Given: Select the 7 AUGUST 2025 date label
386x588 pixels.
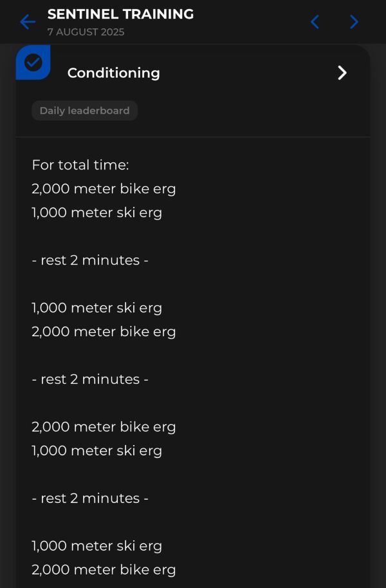Looking at the screenshot, I should 86,32.
